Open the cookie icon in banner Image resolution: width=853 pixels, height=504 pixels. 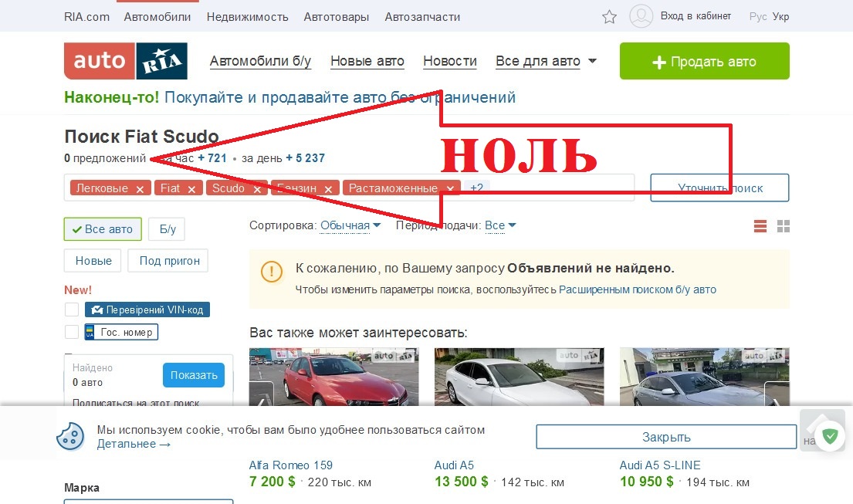click(71, 436)
